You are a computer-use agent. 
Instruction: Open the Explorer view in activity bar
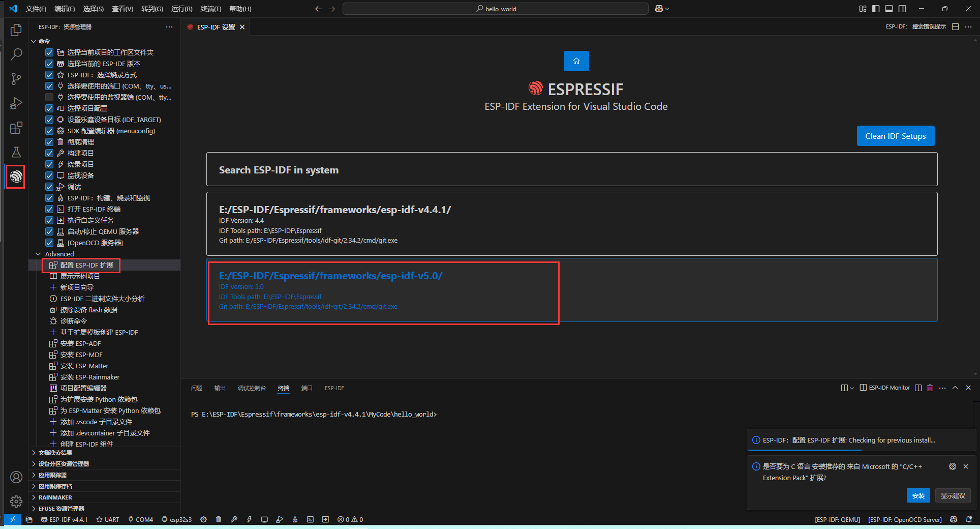tap(16, 30)
